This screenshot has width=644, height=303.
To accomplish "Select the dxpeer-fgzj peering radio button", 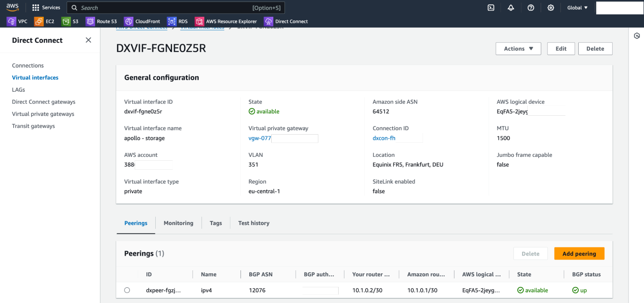I will (x=127, y=290).
